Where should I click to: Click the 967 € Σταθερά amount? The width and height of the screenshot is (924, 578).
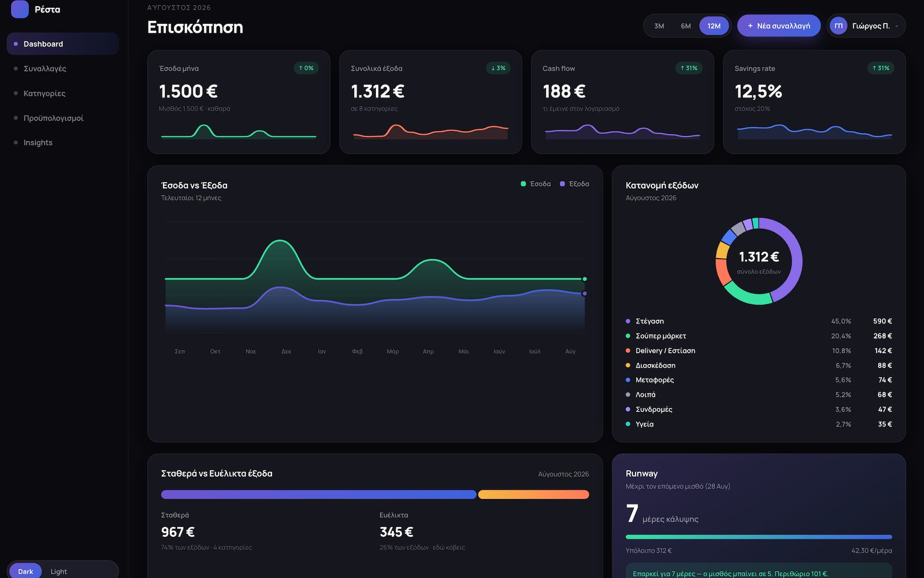[178, 532]
